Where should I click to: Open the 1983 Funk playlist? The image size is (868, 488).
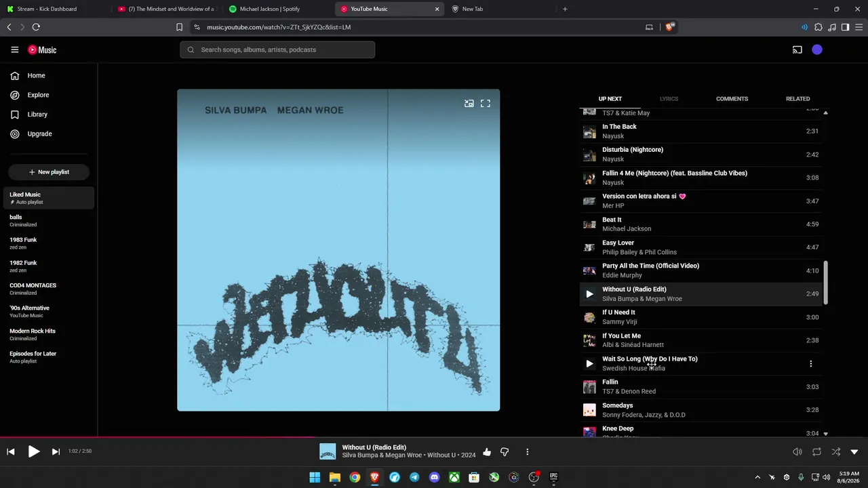coord(49,243)
